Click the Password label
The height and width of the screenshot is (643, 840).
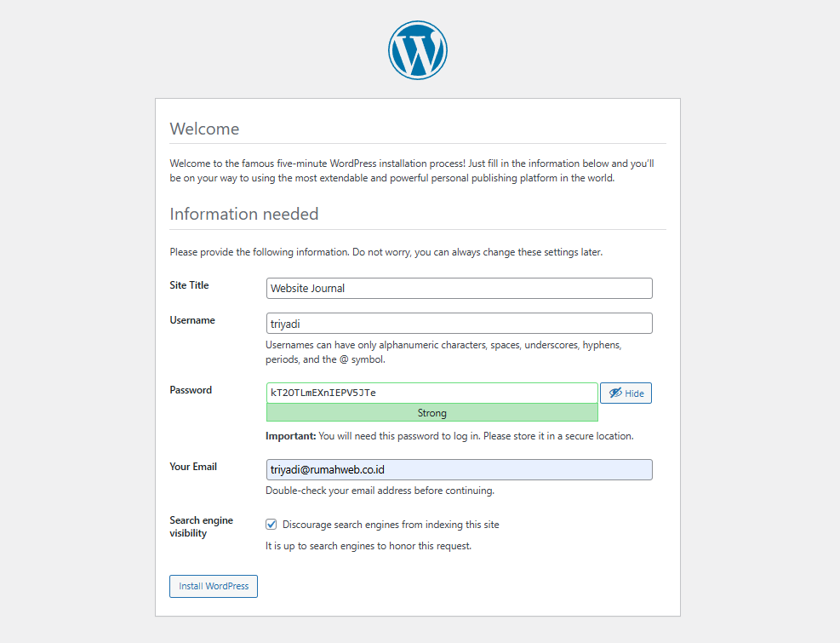pos(191,390)
